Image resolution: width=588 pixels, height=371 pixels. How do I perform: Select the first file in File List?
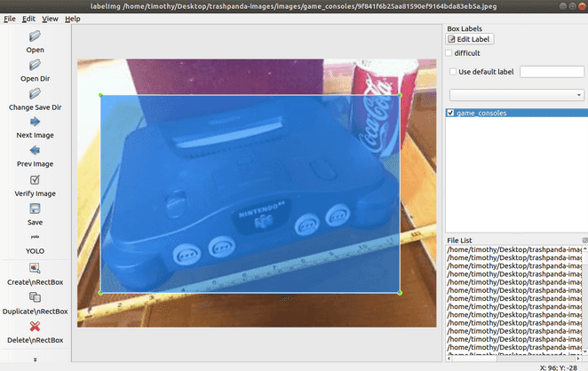pyautogui.click(x=513, y=249)
